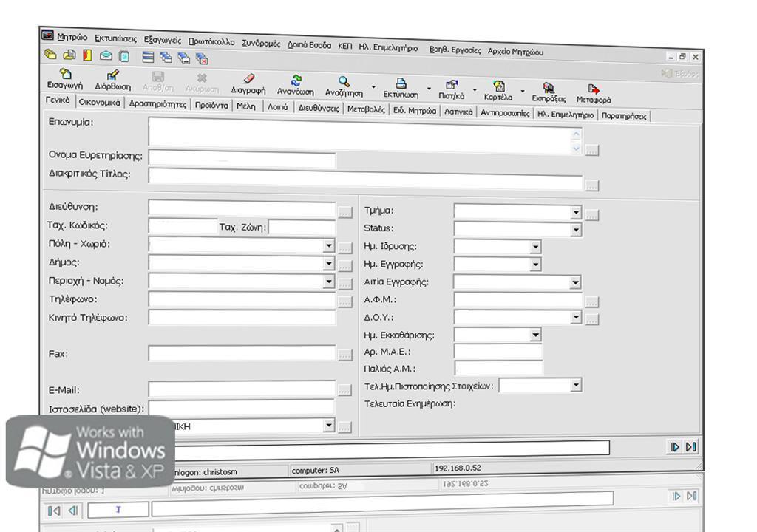Click the browse button next to Fax

coord(344,355)
